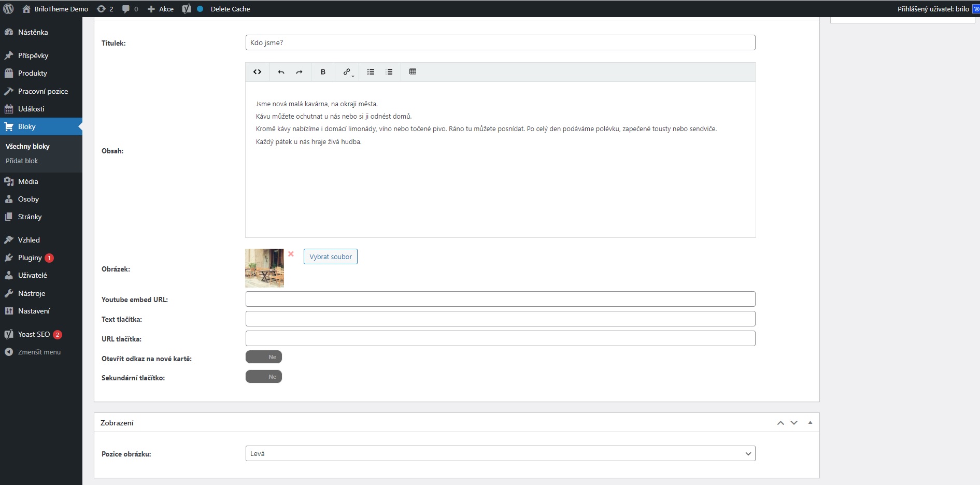This screenshot has height=485, width=980.
Task: Open the 'Pozice obrázku' dropdown
Action: pos(500,453)
